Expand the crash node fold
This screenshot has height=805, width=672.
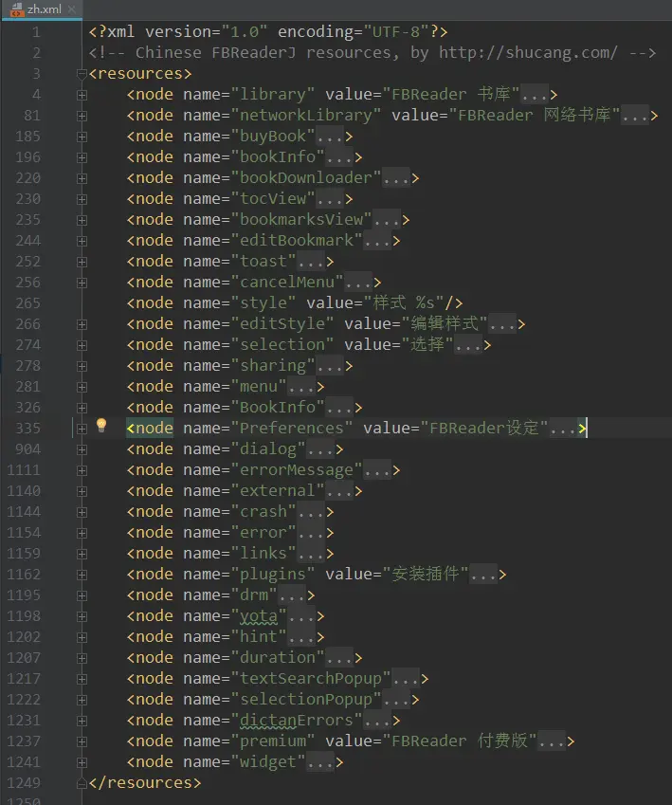click(x=82, y=512)
